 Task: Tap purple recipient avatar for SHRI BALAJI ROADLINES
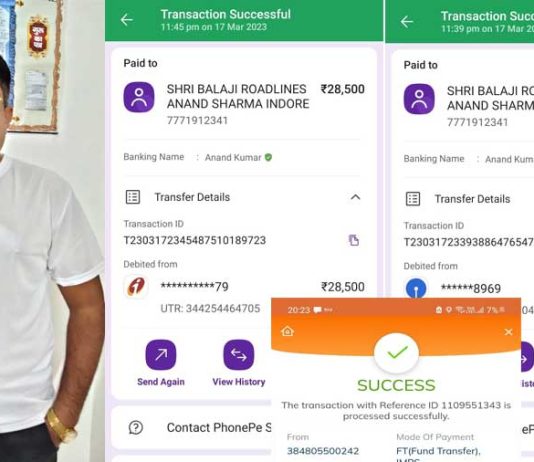[x=139, y=97]
